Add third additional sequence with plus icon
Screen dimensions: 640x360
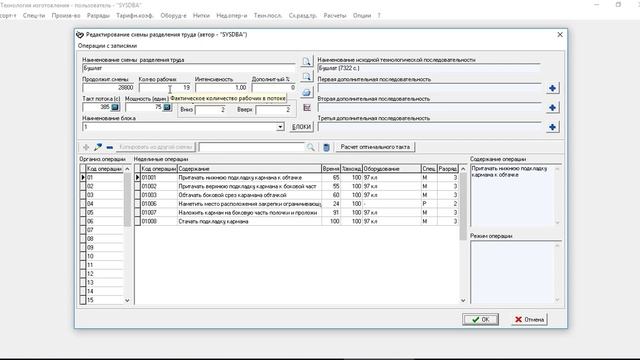(552, 127)
